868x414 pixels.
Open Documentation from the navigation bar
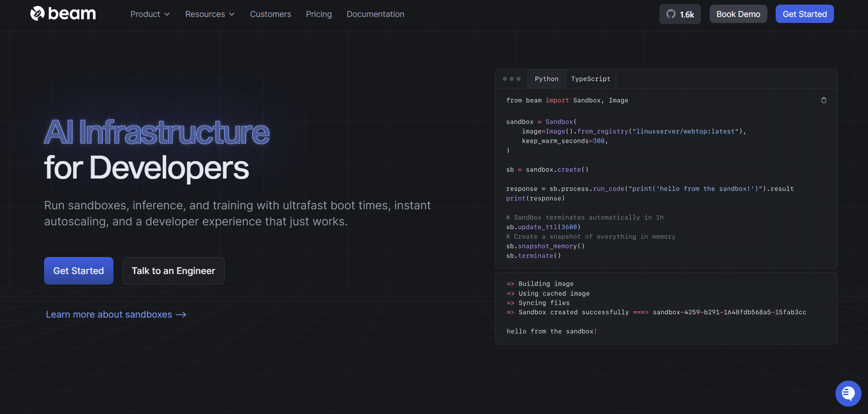(376, 14)
